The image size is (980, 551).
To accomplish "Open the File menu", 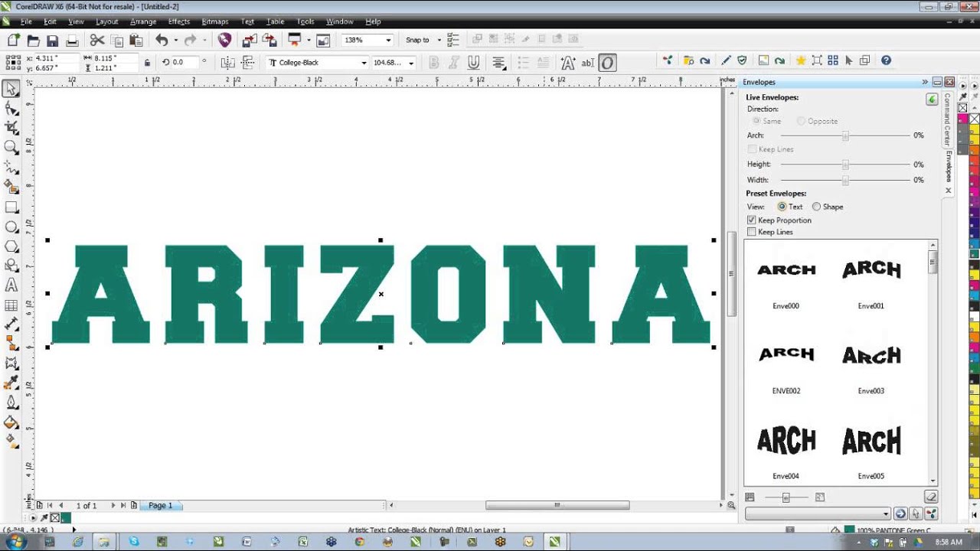I will (x=26, y=21).
